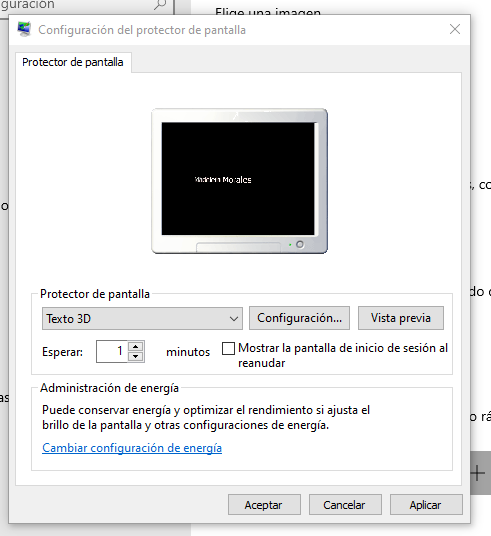
Task: Click the plus icon behind the dialog
Action: pos(478,473)
